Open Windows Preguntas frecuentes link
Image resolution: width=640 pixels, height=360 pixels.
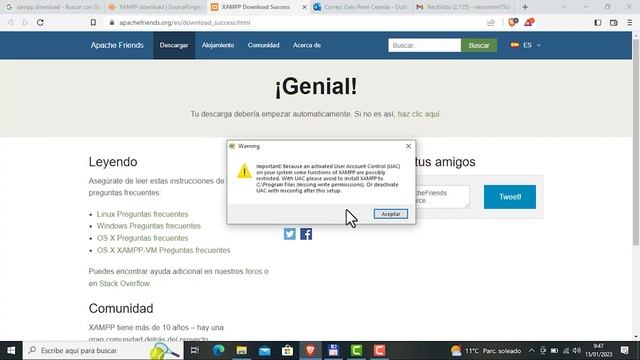(149, 226)
